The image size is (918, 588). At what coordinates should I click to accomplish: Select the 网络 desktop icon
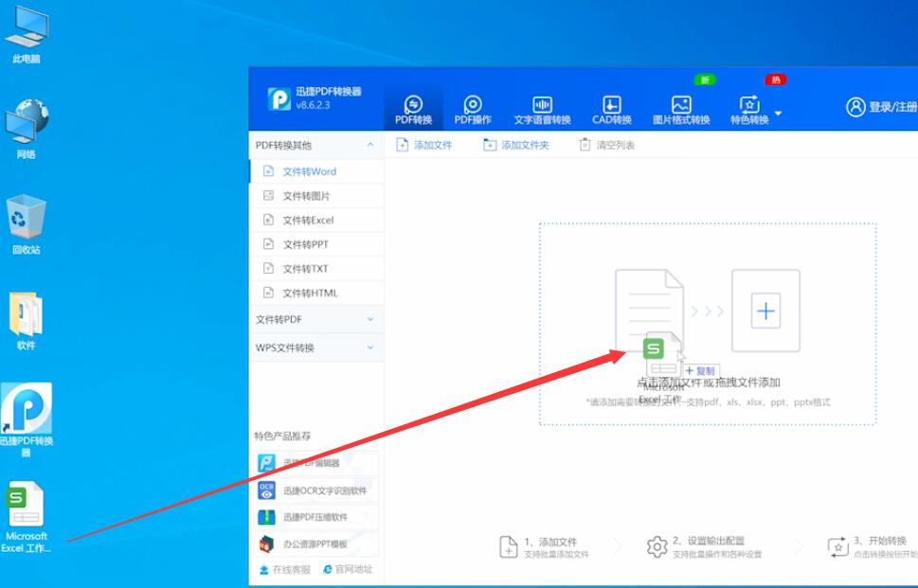point(27,129)
